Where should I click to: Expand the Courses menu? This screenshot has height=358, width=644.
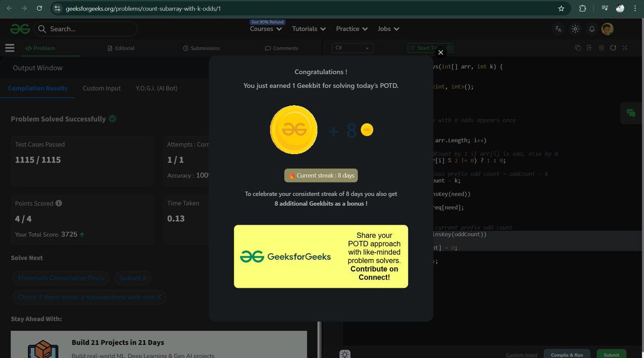[x=266, y=29]
